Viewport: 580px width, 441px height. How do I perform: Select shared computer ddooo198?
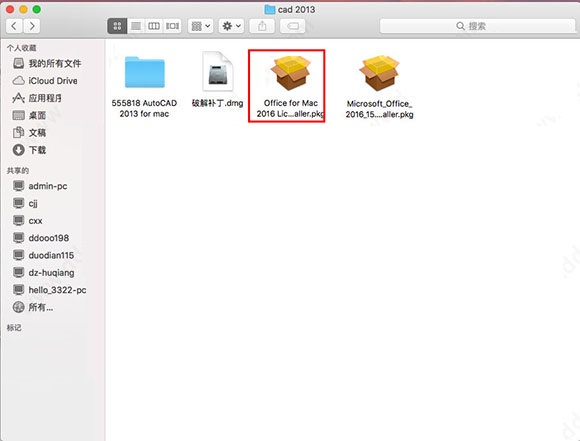[x=41, y=238]
